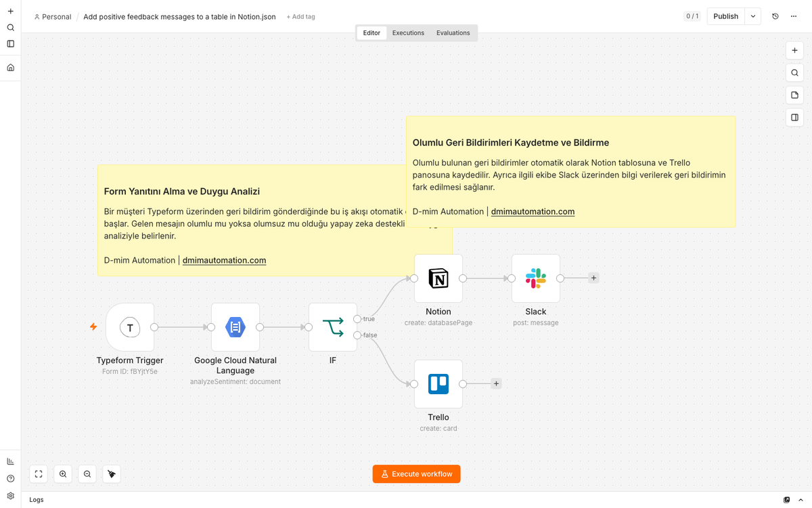Fit workflow to view
Image resolution: width=812 pixels, height=508 pixels.
(39, 474)
